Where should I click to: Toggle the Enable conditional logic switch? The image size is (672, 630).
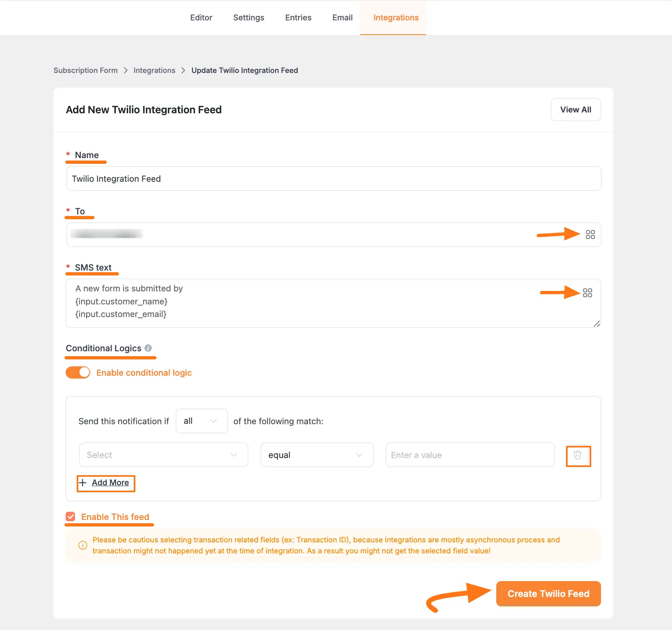[78, 372]
